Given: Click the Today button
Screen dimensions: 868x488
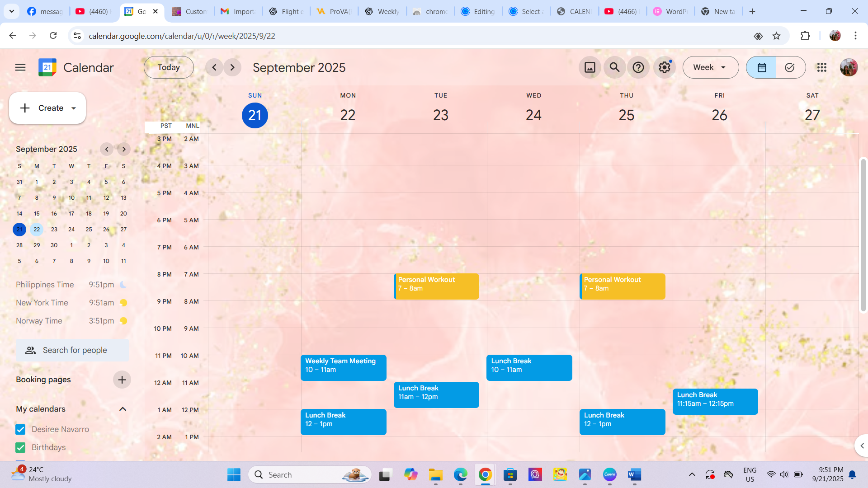Looking at the screenshot, I should (169, 67).
